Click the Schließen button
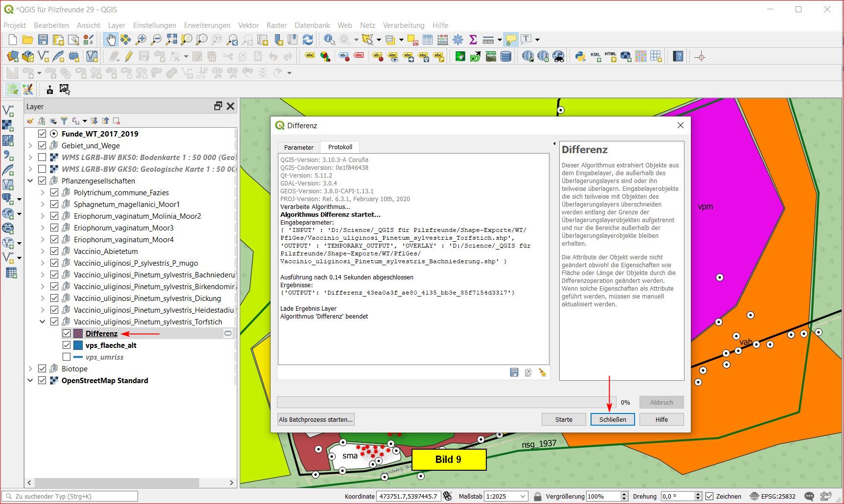 pyautogui.click(x=612, y=419)
